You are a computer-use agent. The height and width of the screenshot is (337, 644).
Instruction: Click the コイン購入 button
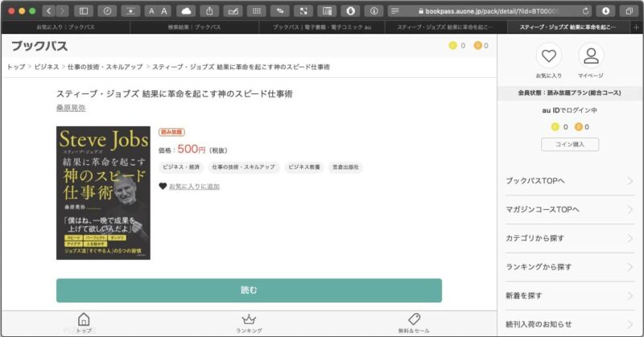coord(570,145)
